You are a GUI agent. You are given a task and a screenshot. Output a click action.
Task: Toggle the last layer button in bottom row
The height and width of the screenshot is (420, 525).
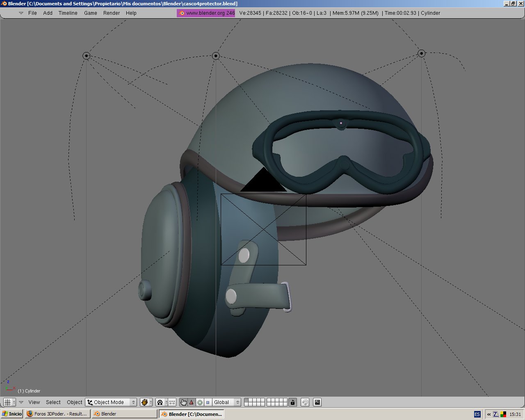coord(285,404)
